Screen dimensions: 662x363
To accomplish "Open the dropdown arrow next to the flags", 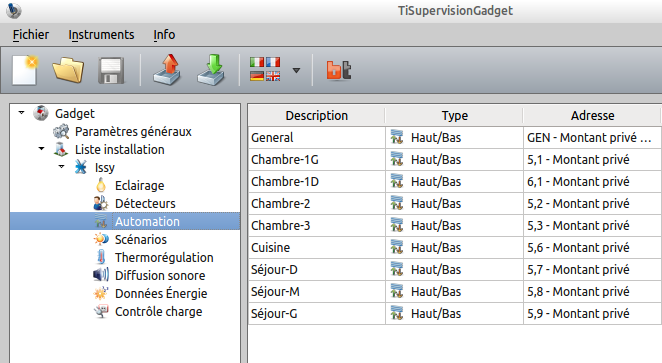I will [296, 70].
